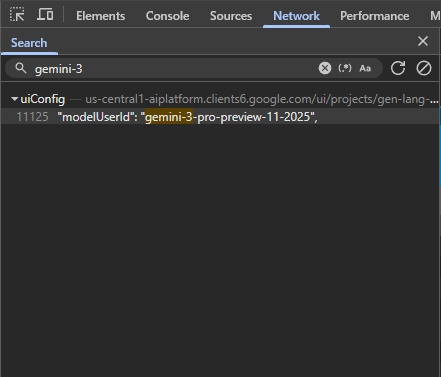Toggle match case option
441x377 pixels.
pos(365,69)
